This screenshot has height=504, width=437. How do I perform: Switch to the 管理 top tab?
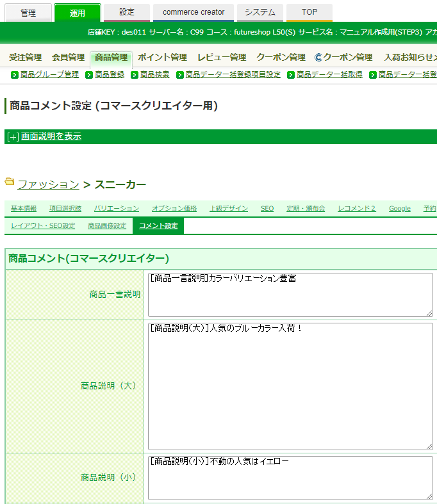coord(28,13)
